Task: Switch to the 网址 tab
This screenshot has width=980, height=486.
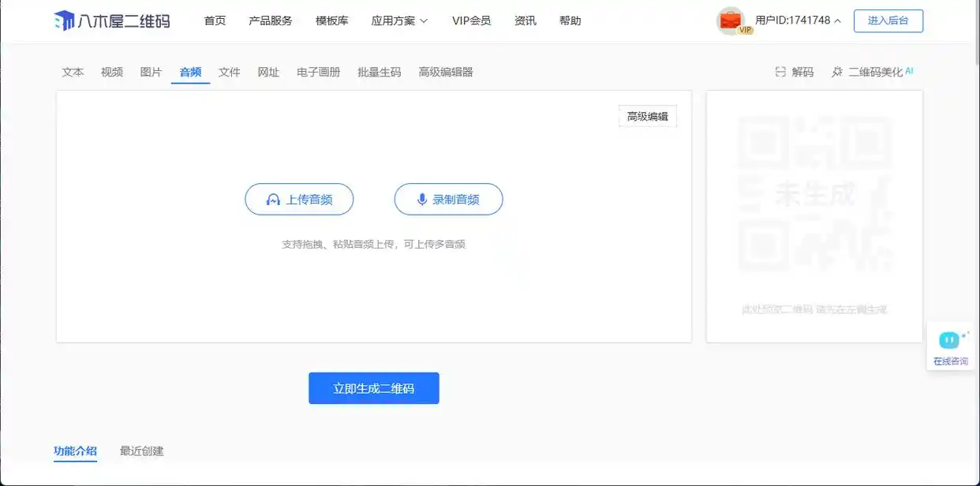Action: click(268, 72)
